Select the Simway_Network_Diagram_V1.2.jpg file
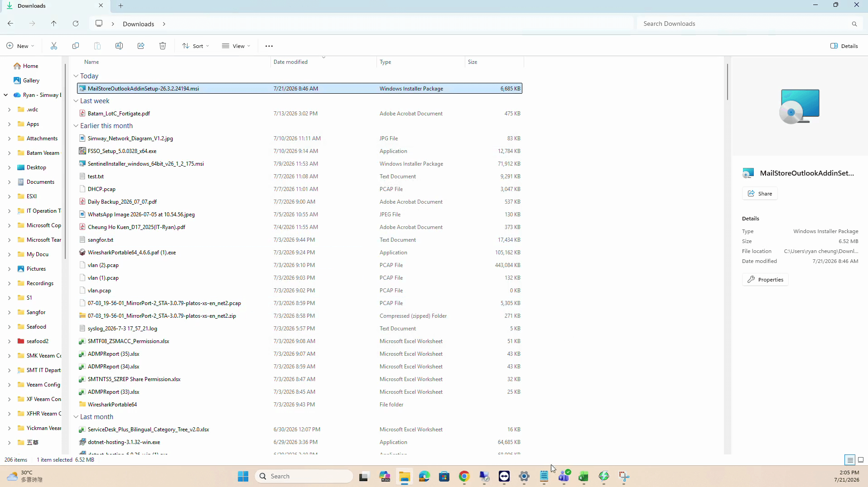868x487 pixels. [299, 138]
